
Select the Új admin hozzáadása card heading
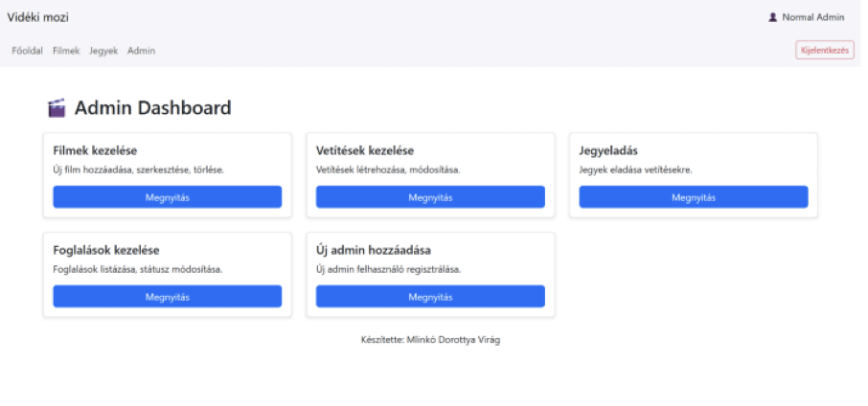click(374, 250)
